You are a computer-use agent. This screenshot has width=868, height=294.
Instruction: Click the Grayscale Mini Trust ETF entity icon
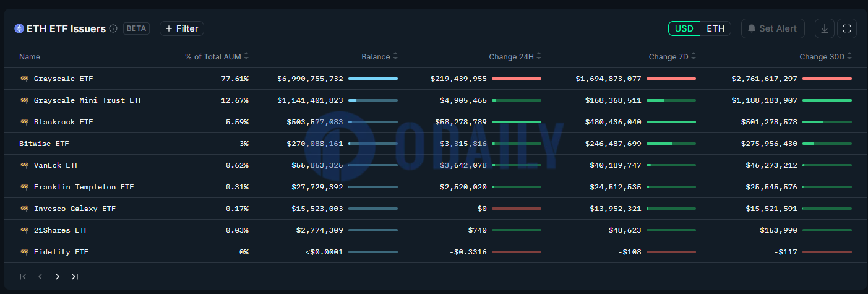pyautogui.click(x=24, y=100)
